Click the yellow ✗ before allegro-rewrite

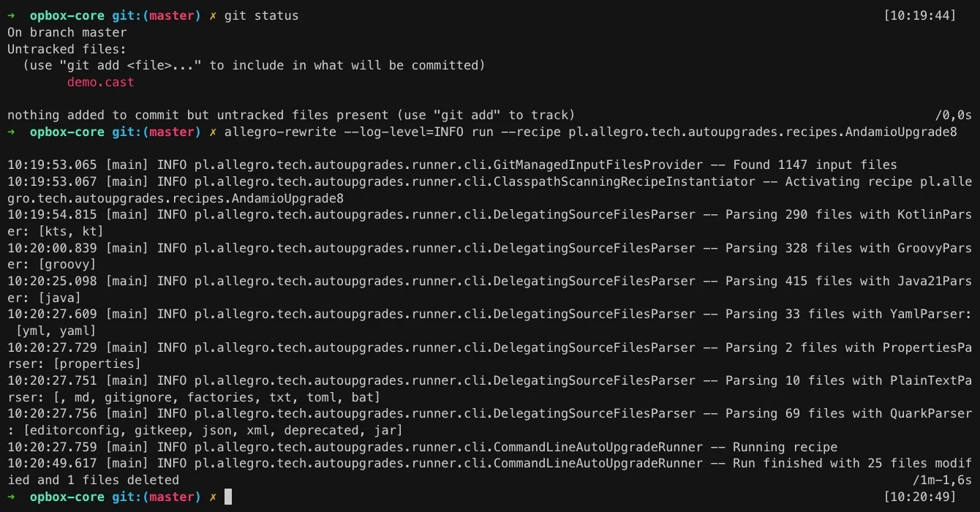click(x=213, y=132)
